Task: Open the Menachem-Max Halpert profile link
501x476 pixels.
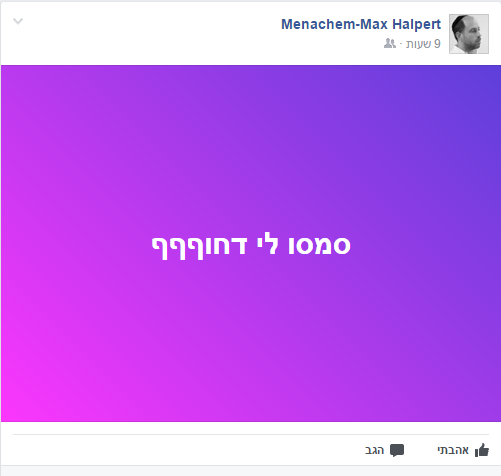Action: coord(361,24)
